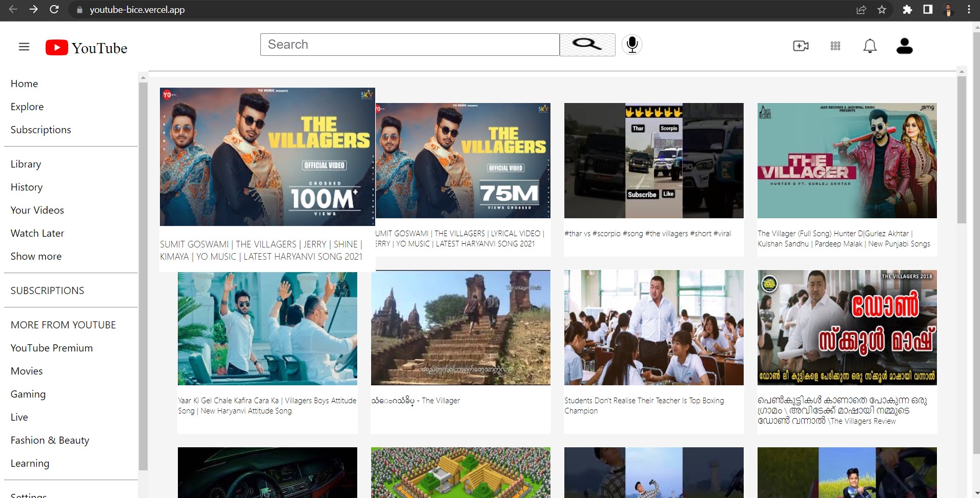Toggle the sidebar with the hamburger icon

tap(24, 47)
